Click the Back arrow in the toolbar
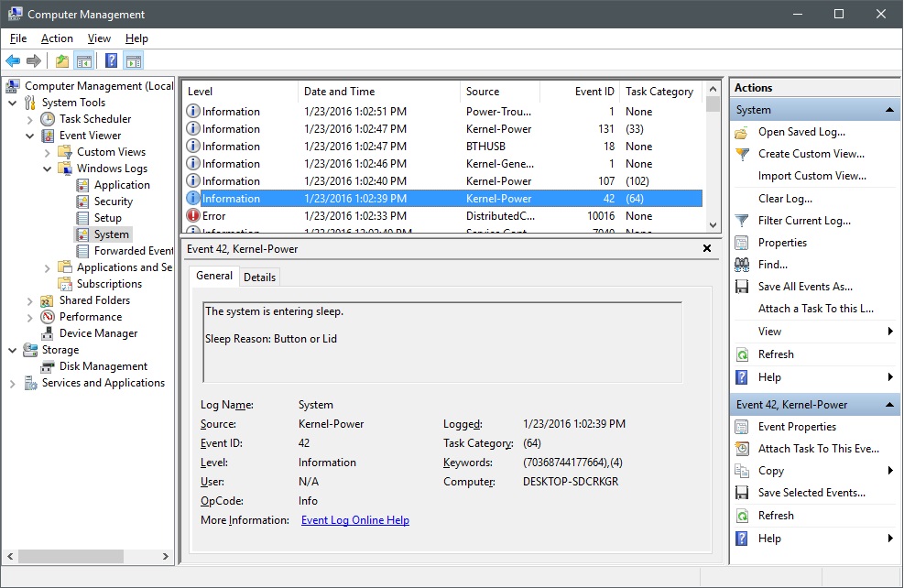Viewport: 904px width, 588px height. pos(13,61)
